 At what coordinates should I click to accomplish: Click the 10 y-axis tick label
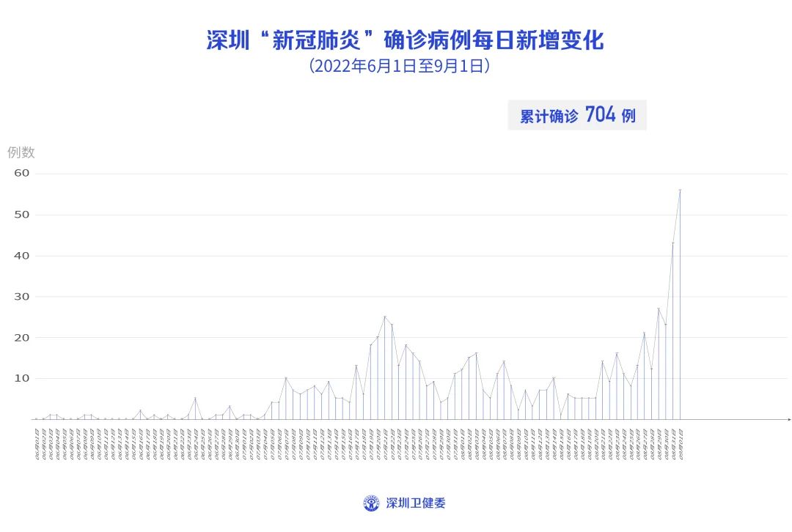coord(21,379)
